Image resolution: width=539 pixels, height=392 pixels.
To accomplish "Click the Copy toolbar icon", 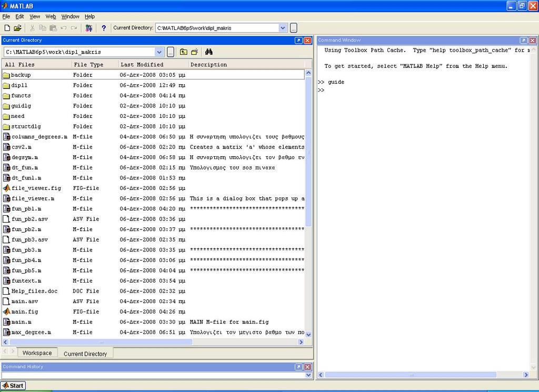I will (43, 28).
